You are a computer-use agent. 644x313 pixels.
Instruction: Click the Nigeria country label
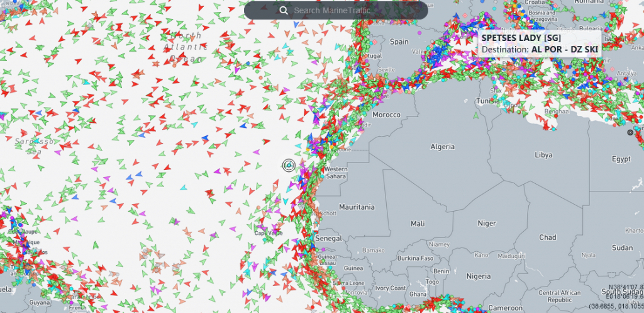tap(479, 276)
